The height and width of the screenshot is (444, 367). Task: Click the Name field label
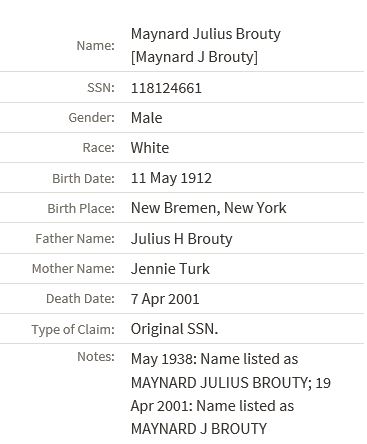[x=96, y=46]
